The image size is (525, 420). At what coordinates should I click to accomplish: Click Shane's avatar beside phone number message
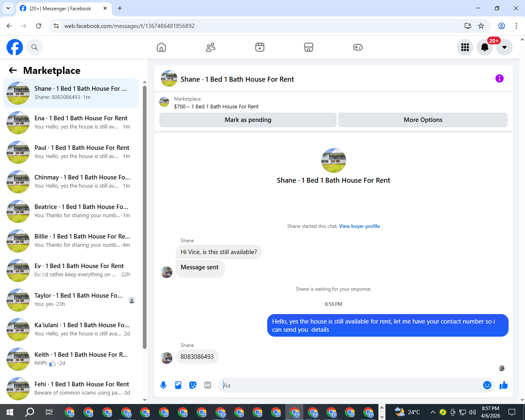[x=167, y=358]
